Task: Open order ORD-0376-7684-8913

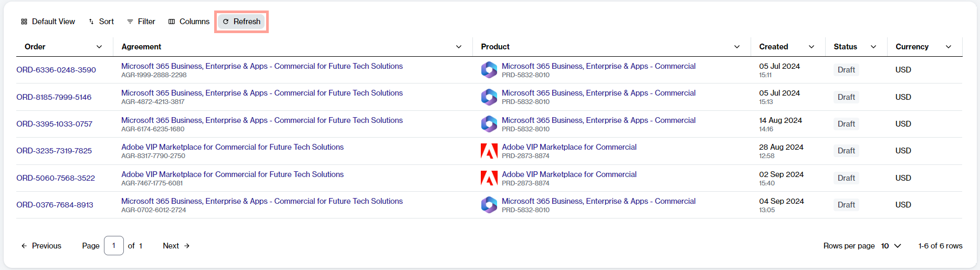Action: coord(55,205)
